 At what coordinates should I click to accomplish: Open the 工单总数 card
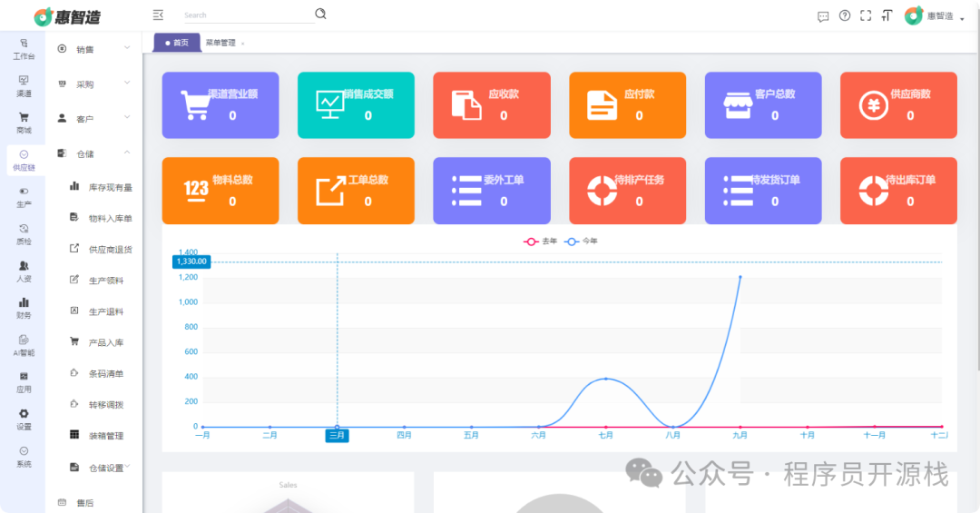(x=356, y=190)
